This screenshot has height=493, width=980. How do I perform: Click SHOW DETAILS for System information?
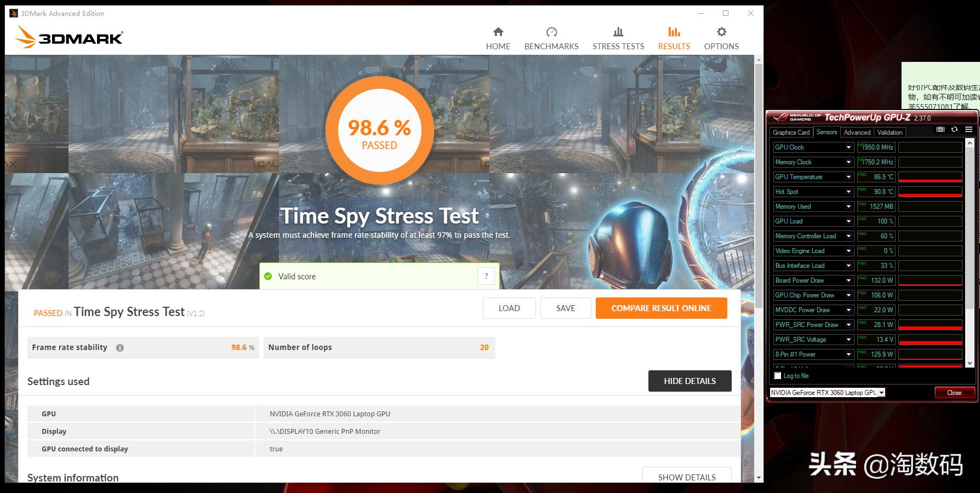tap(687, 475)
